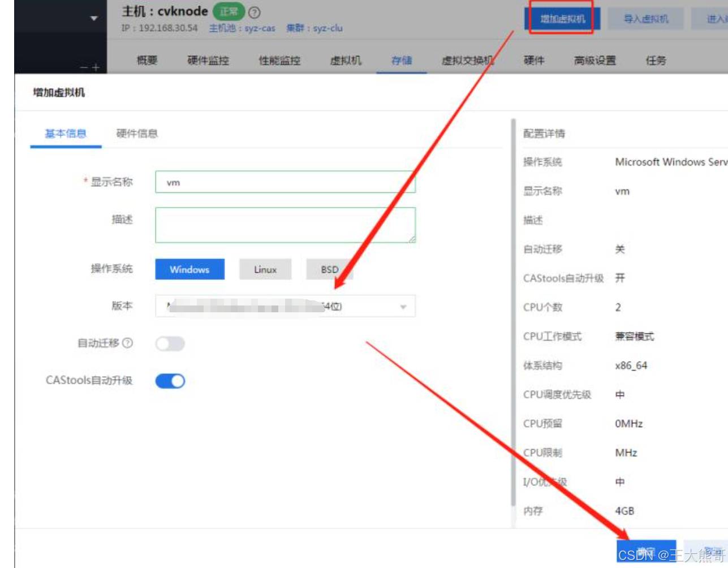Click the 导入虚拟机 button
The height and width of the screenshot is (568, 728).
645,19
